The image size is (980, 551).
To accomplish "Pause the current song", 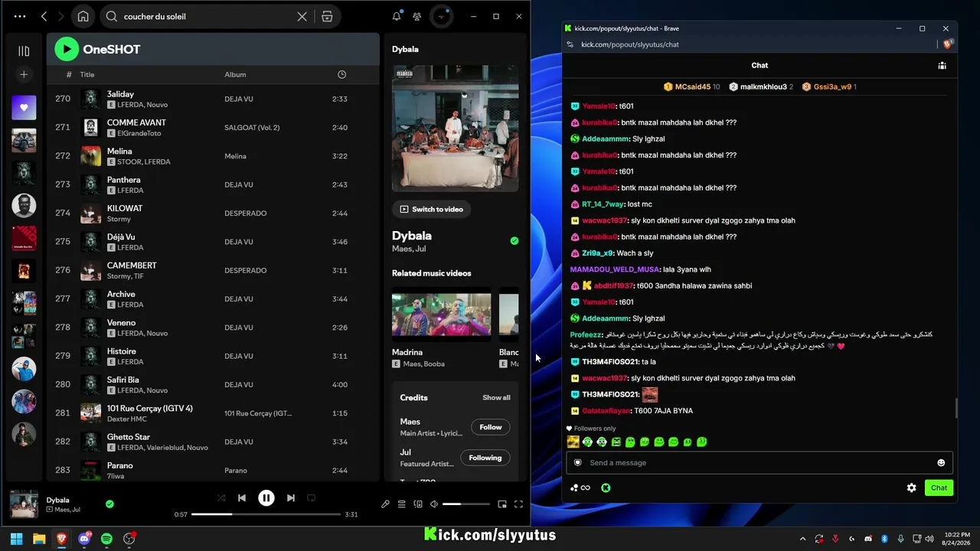I will [266, 498].
